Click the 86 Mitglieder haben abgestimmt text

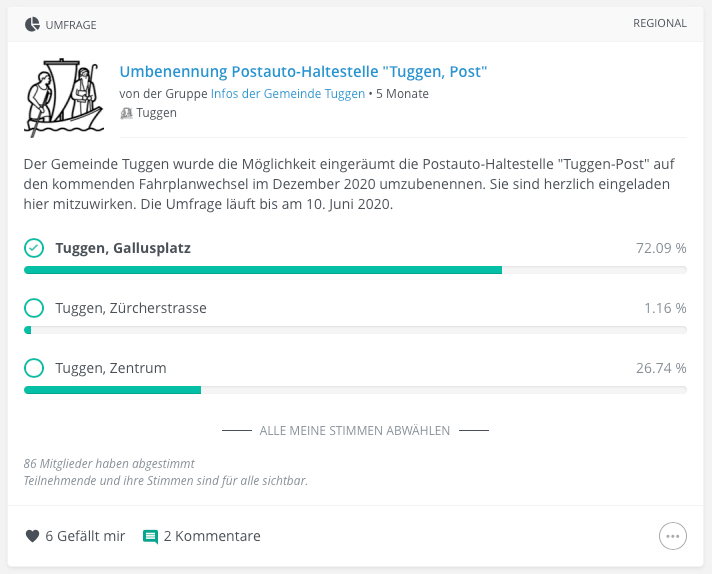click(109, 464)
